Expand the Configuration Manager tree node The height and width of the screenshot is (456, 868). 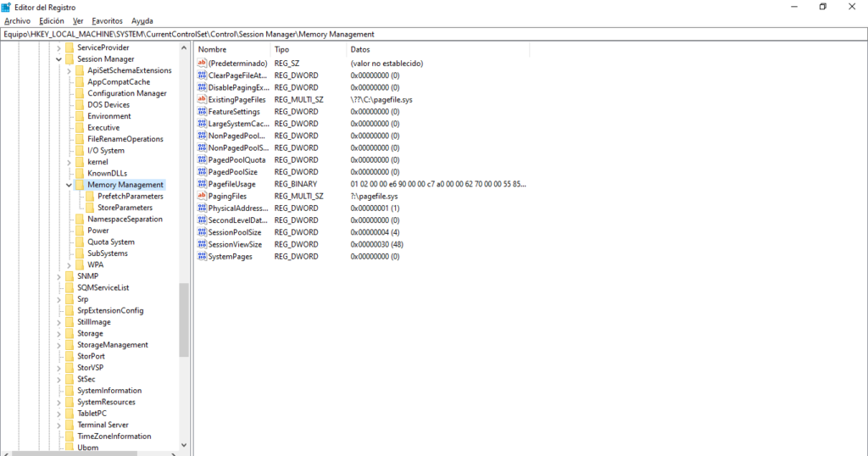tap(69, 93)
